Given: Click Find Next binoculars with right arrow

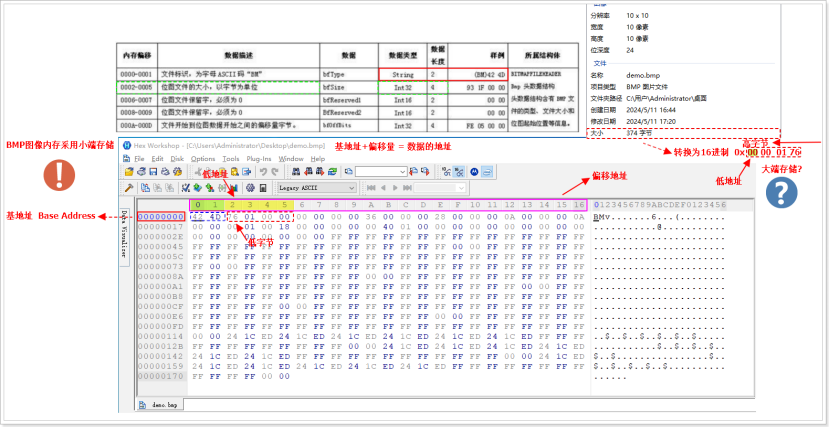Looking at the screenshot, I should (x=320, y=172).
